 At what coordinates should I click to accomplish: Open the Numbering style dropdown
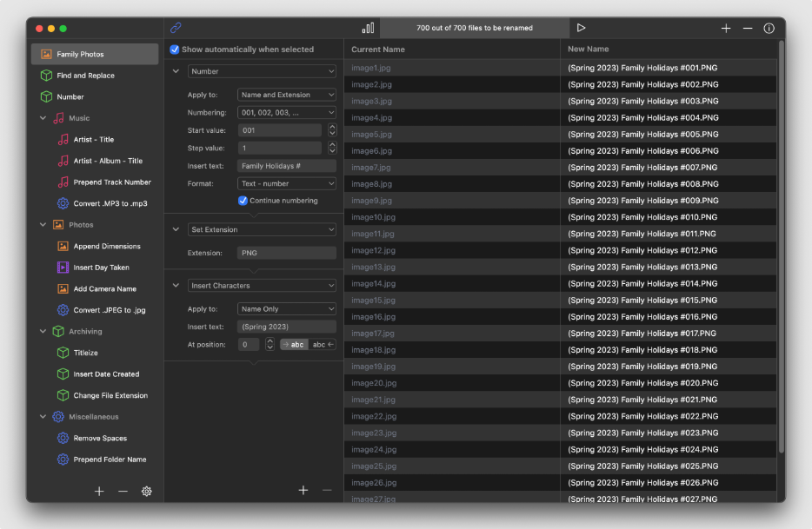(x=286, y=112)
